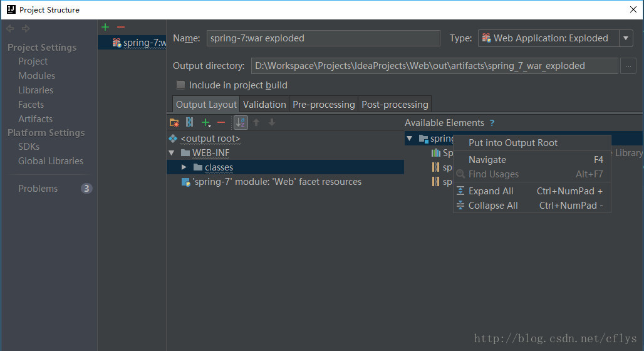This screenshot has width=644, height=351.
Task: Click the WEB-INF folder icon
Action: 185,153
